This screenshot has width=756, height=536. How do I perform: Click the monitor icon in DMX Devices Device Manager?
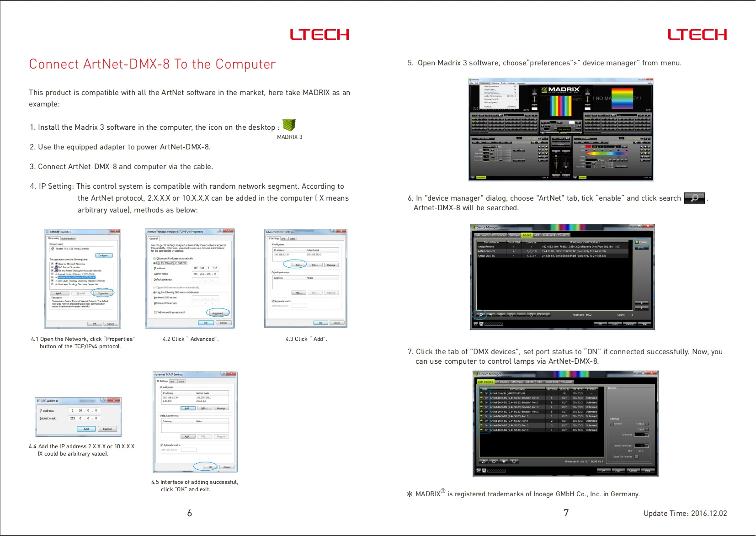(x=514, y=462)
